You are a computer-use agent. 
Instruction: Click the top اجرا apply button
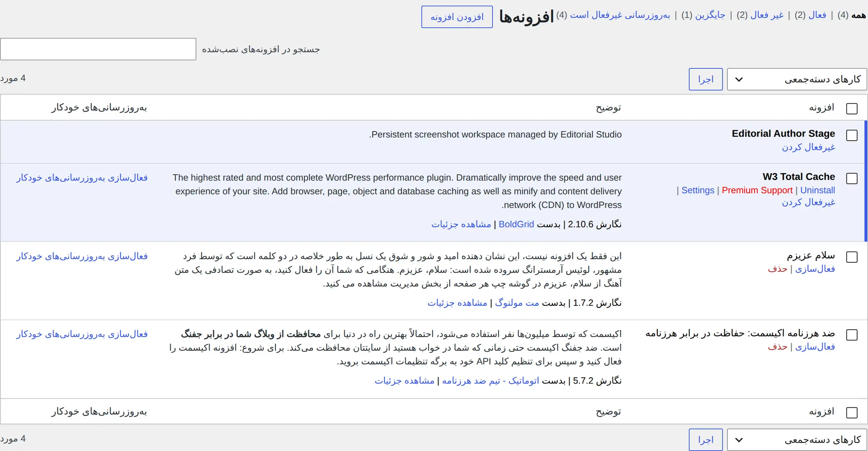coord(705,79)
